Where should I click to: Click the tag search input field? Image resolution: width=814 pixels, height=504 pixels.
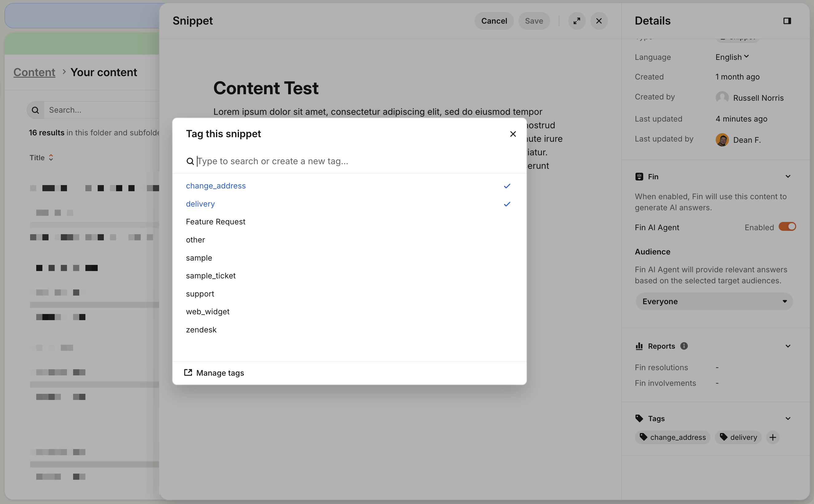[334, 161]
